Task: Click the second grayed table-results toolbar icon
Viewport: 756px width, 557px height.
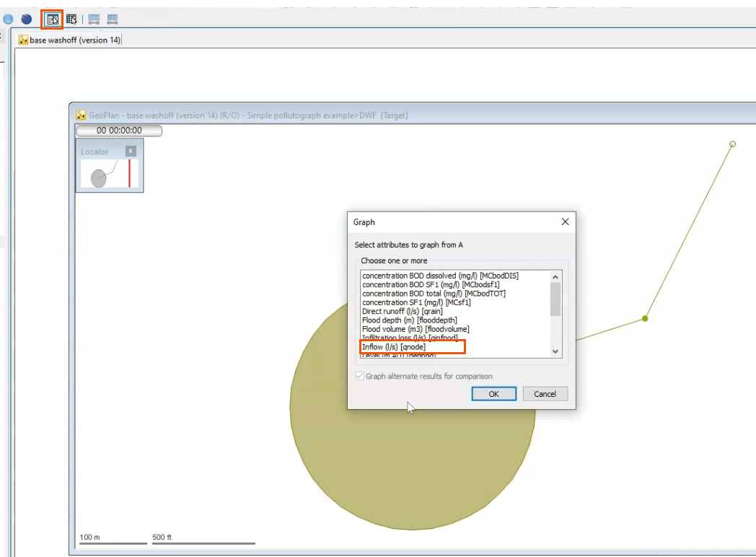Action: pos(111,19)
